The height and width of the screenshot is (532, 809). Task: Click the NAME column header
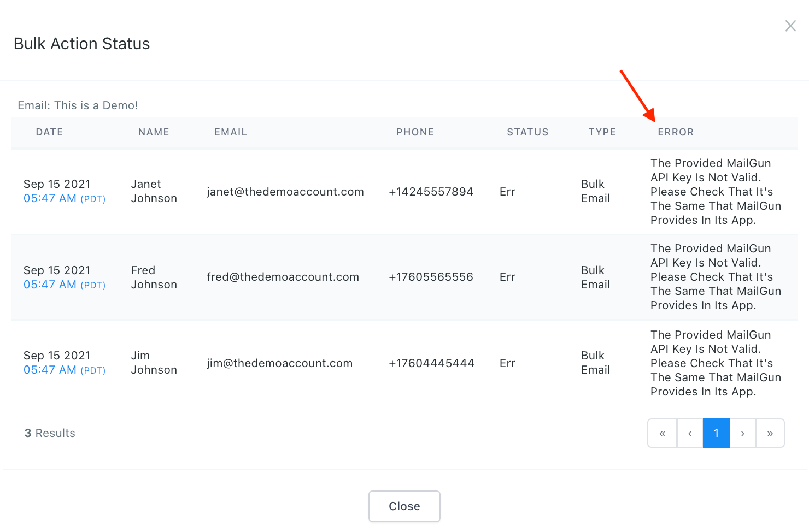tap(154, 132)
